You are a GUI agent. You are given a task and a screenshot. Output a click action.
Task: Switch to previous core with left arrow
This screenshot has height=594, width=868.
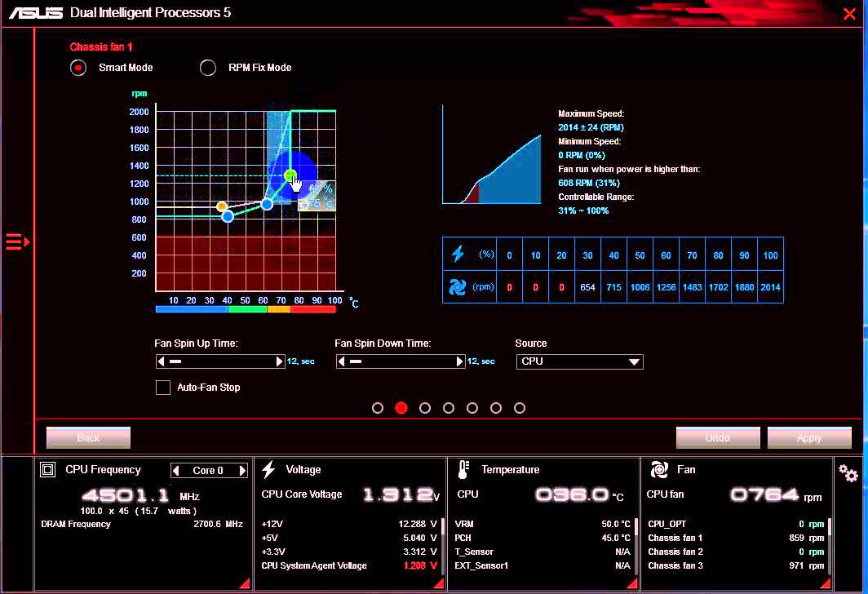tap(176, 471)
